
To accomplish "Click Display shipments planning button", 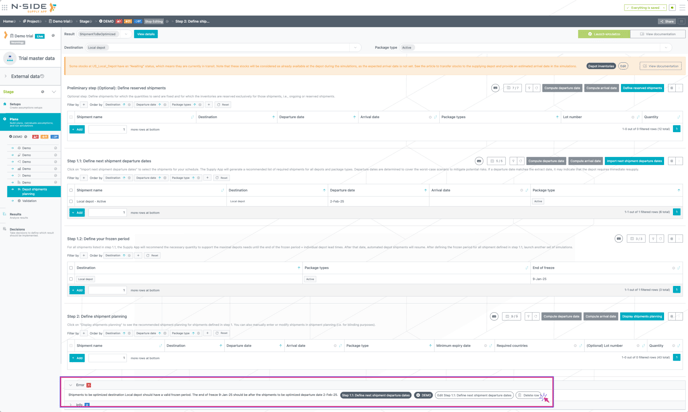I will pyautogui.click(x=641, y=316).
